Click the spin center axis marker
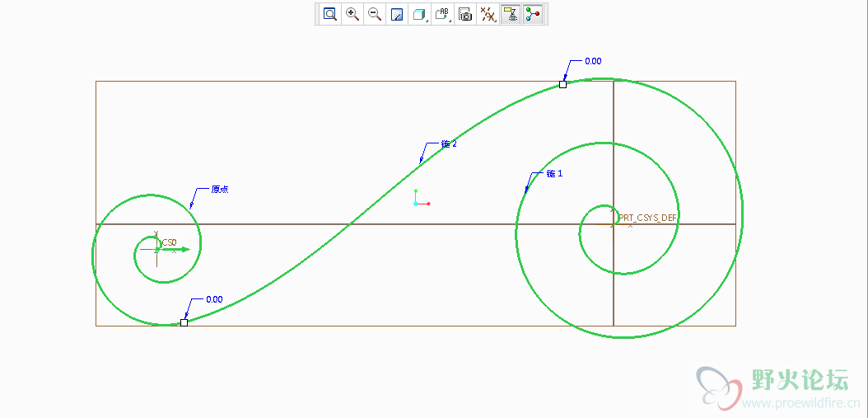The image size is (868, 418). (x=420, y=199)
